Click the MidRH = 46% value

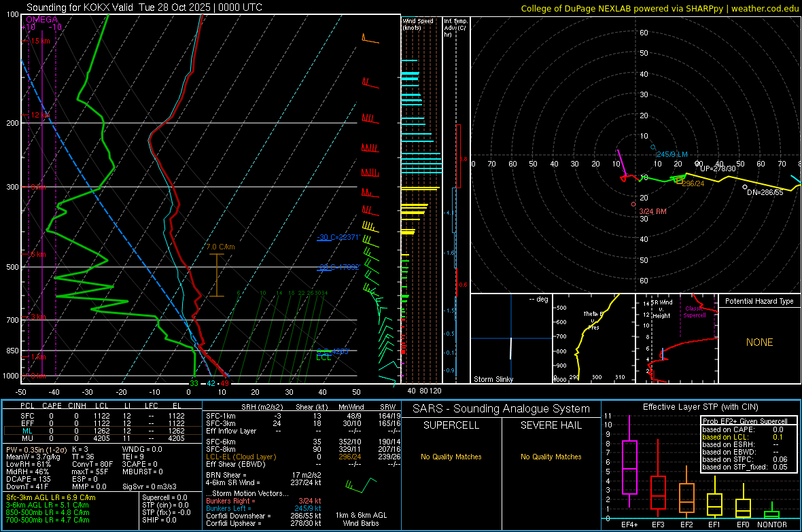tap(28, 472)
